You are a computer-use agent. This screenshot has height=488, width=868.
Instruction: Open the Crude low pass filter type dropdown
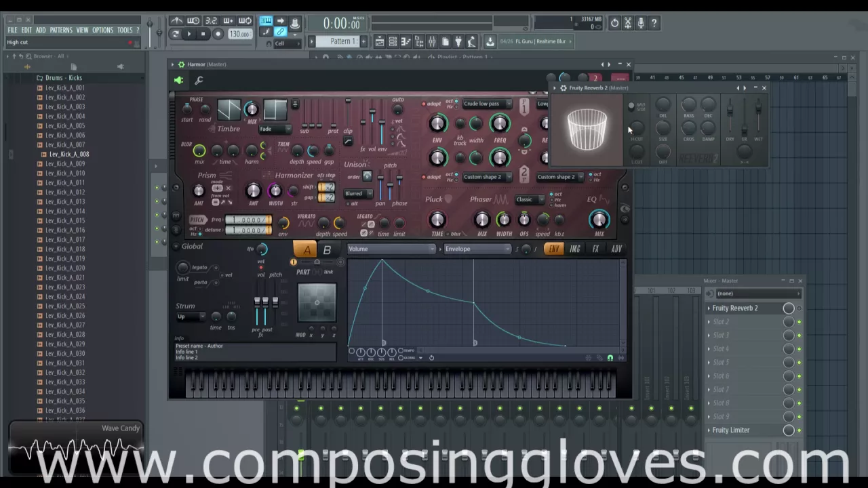pyautogui.click(x=486, y=104)
